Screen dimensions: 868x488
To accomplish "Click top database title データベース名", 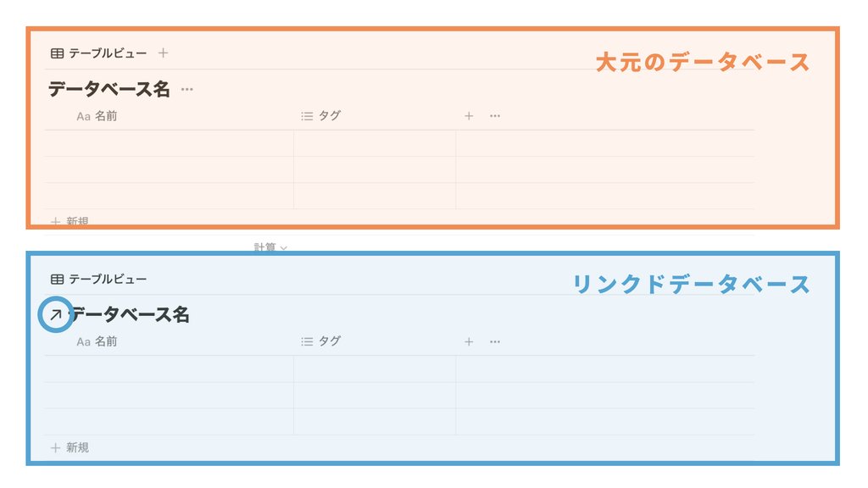I will pyautogui.click(x=109, y=89).
